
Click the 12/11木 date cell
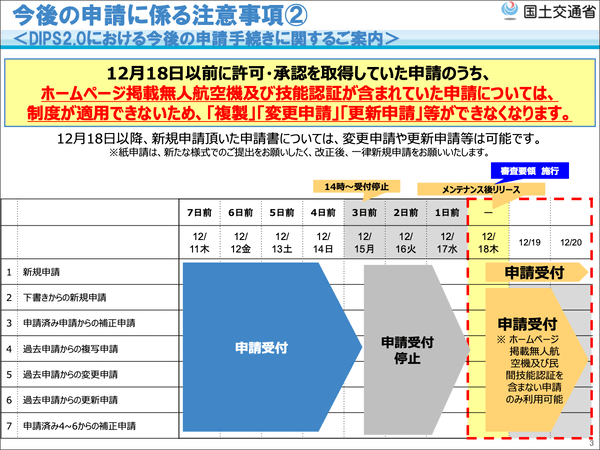pos(199,243)
